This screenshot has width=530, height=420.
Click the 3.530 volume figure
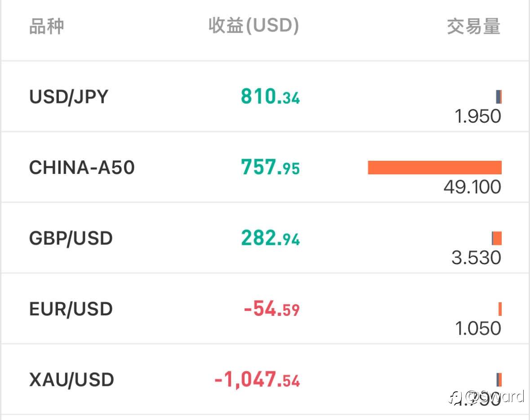pos(476,258)
